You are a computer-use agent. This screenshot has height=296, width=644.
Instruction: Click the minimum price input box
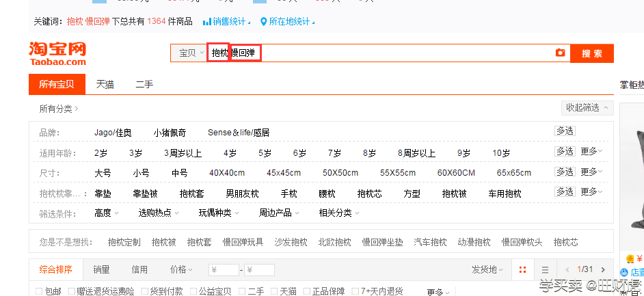tap(224, 270)
